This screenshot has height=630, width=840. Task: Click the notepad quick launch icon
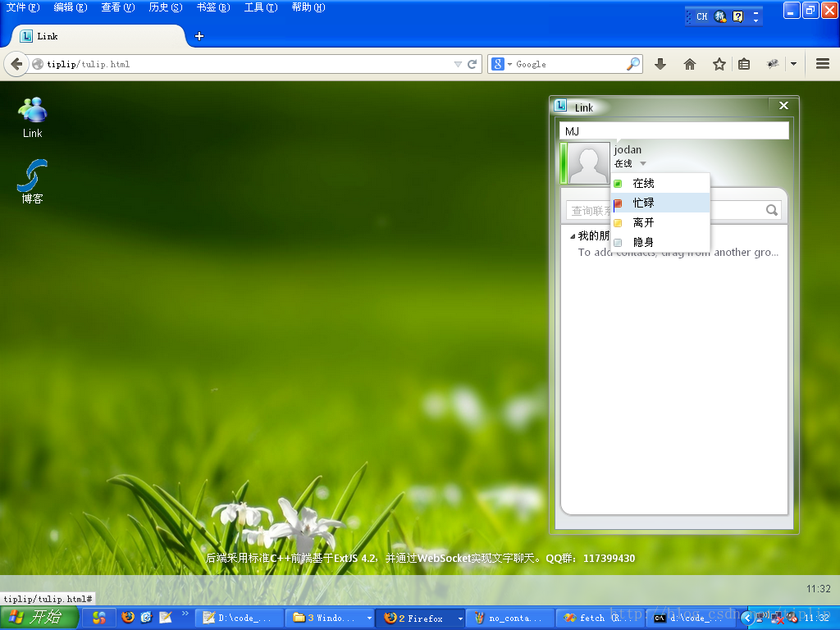click(x=166, y=618)
